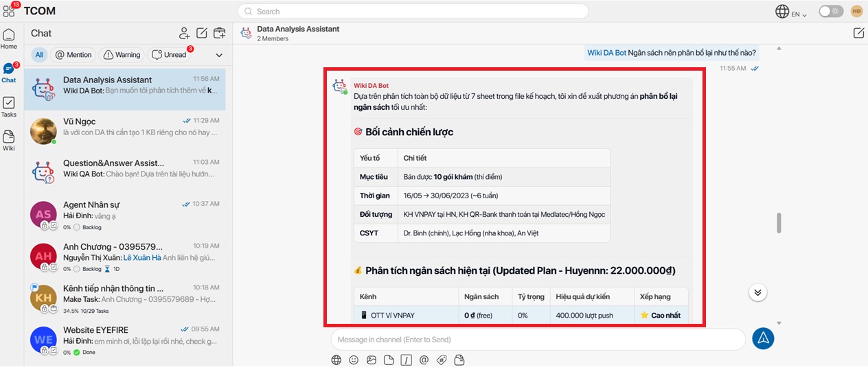This screenshot has height=376, width=868.
Task: Click the chat scrollbar thumb
Action: click(779, 223)
